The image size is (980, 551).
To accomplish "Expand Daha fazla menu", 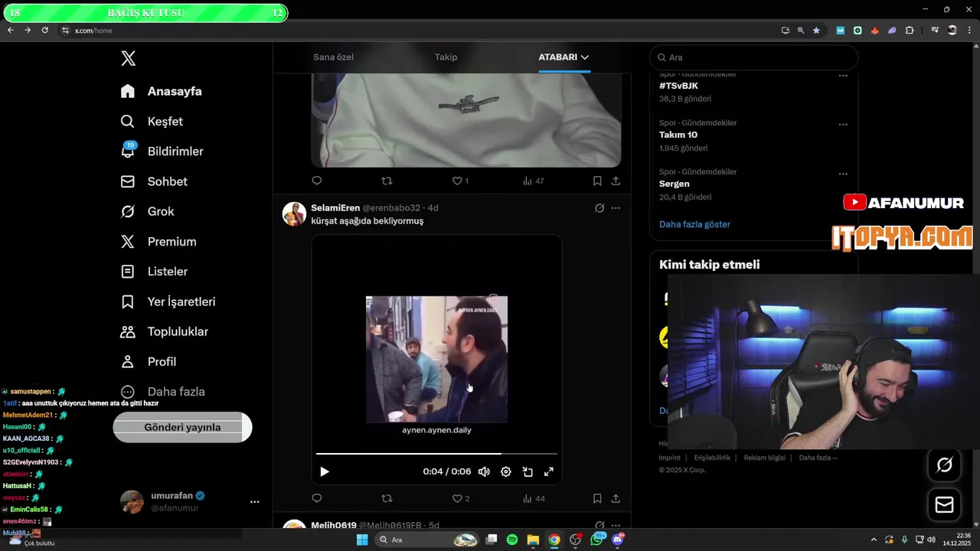I will point(162,391).
